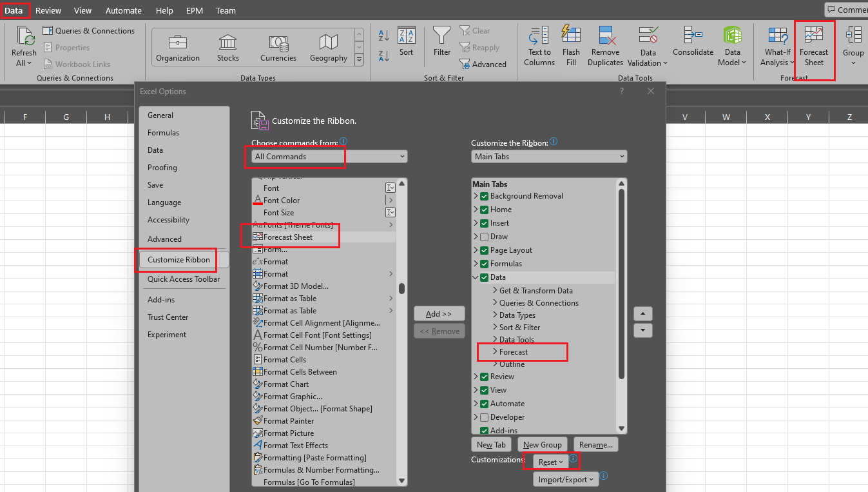Open What-If Analysis in the ribbon
This screenshot has height=492, width=868.
pyautogui.click(x=778, y=47)
